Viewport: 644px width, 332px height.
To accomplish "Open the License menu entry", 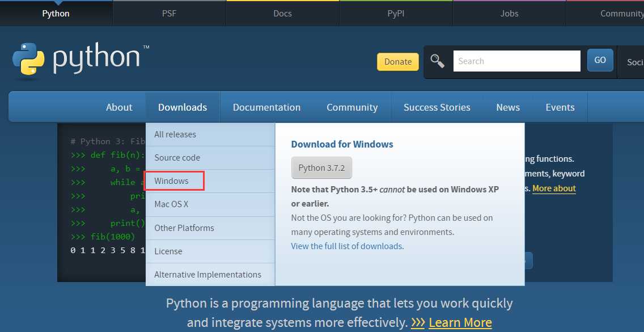I will click(210, 251).
